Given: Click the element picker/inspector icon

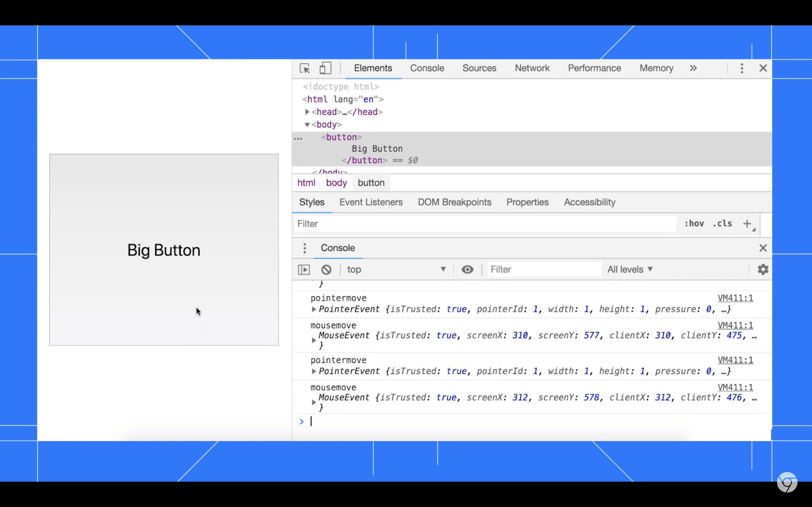Looking at the screenshot, I should coord(304,68).
